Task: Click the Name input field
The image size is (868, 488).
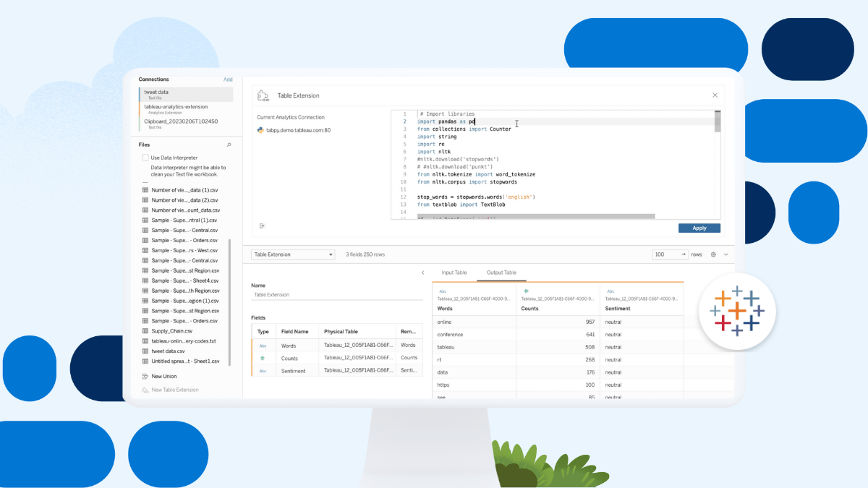Action: point(336,295)
